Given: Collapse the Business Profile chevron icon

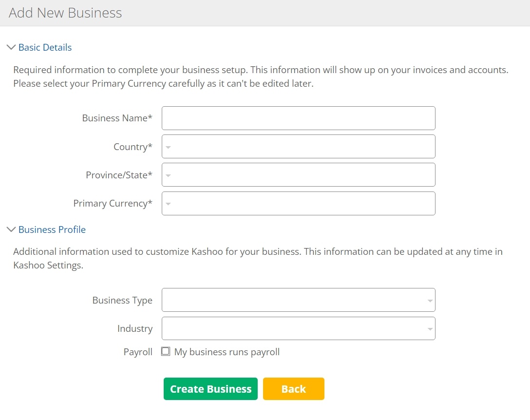Looking at the screenshot, I should coord(11,229).
